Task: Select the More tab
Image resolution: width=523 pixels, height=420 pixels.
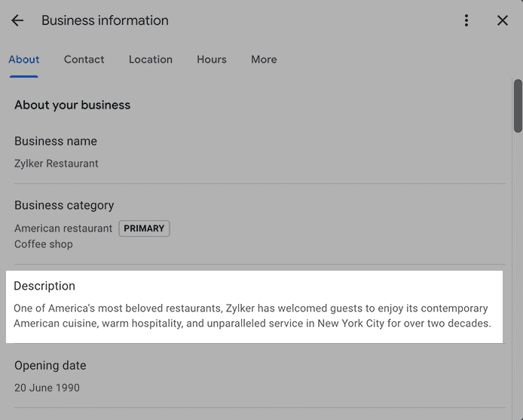Action: tap(264, 60)
